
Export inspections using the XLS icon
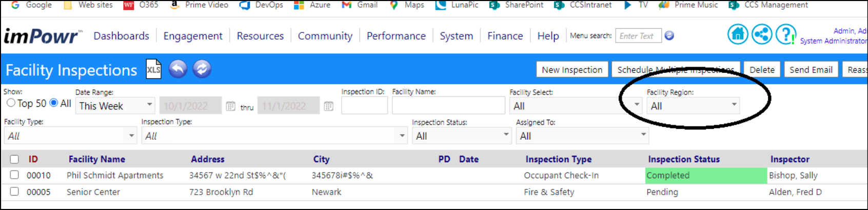[153, 69]
